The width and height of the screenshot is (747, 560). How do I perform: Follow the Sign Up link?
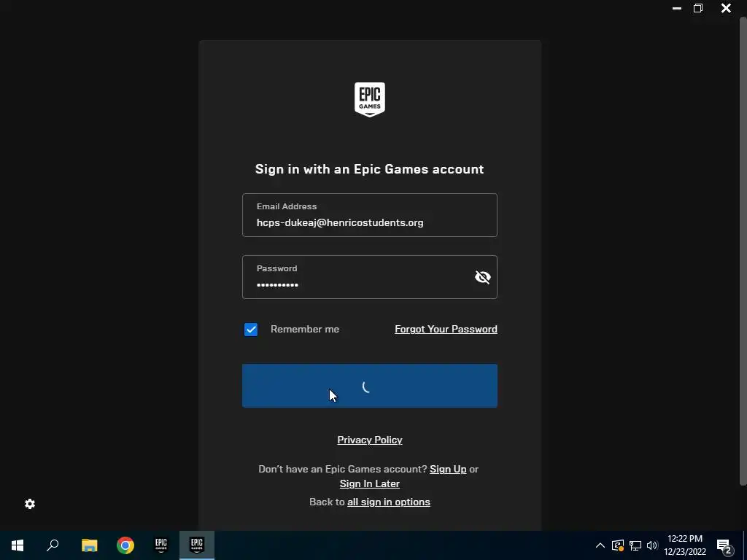448,469
